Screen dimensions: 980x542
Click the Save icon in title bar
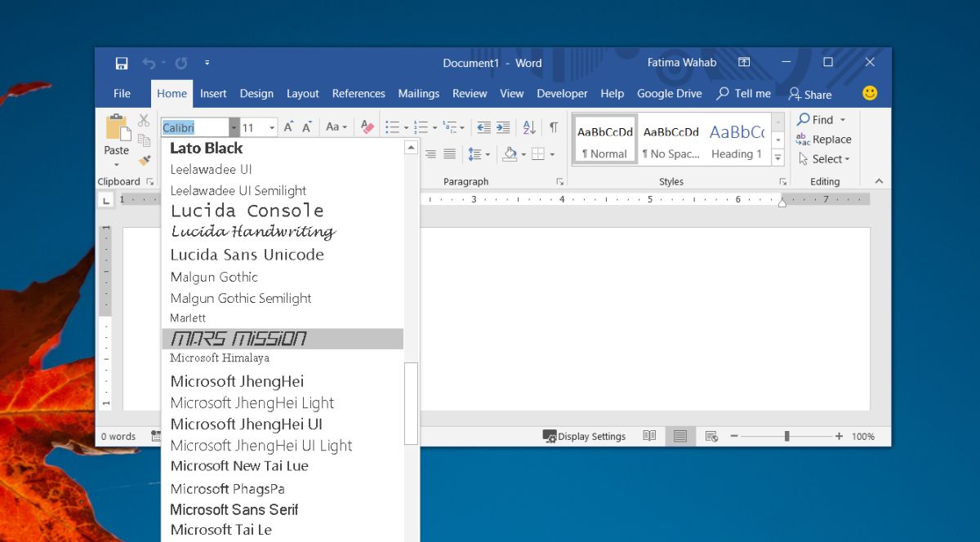(122, 63)
